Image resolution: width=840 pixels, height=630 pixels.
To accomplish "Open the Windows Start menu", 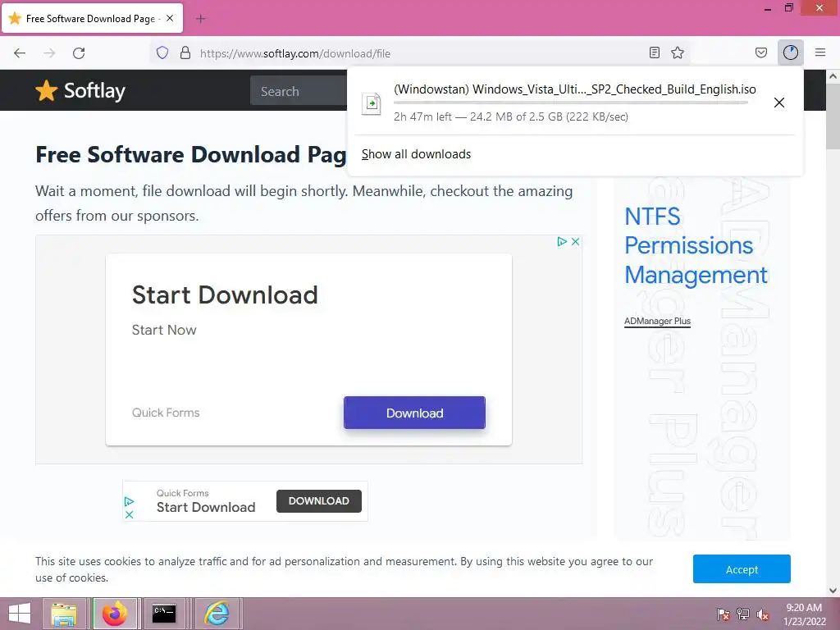I will (x=20, y=614).
